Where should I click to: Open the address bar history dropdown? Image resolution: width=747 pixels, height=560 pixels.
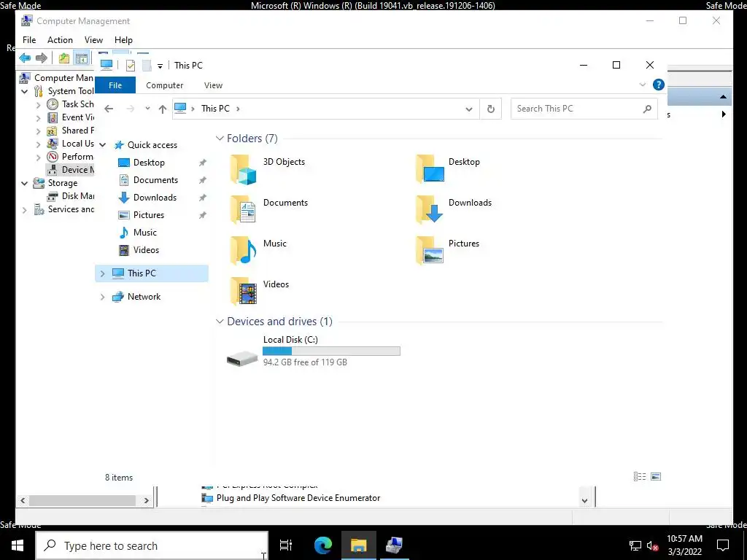click(x=469, y=109)
